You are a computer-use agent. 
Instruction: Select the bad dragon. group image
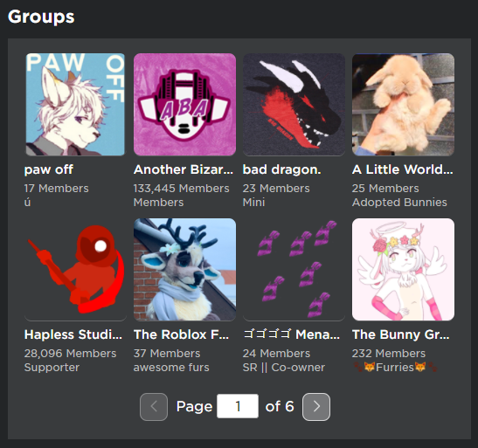point(294,105)
